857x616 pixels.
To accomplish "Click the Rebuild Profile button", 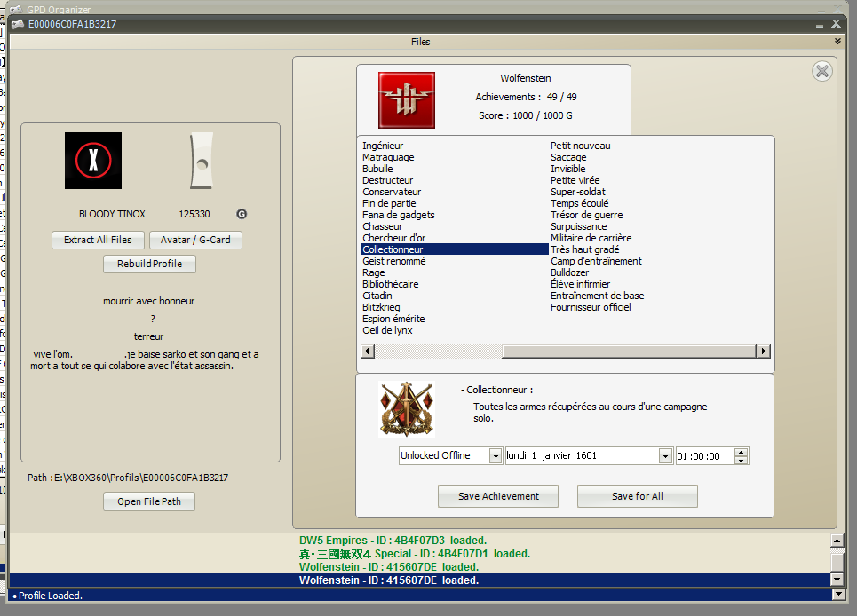I will coord(150,264).
